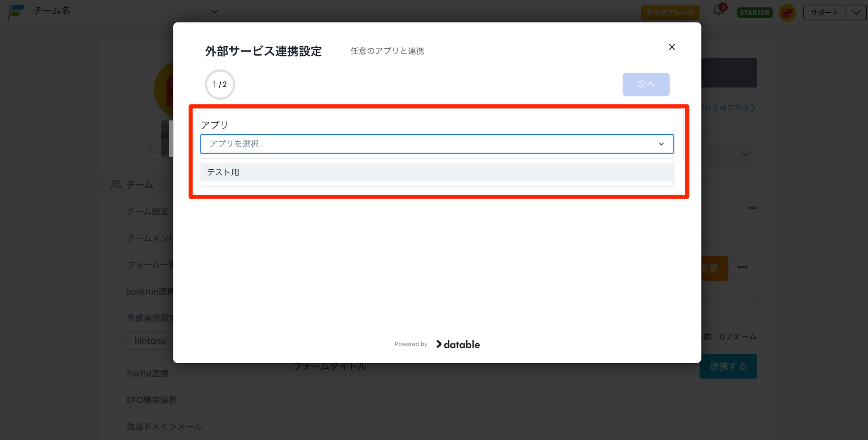This screenshot has width=868, height=440.
Task: Click the 外部連携設定 sidebar heading
Action: pyautogui.click(x=150, y=318)
